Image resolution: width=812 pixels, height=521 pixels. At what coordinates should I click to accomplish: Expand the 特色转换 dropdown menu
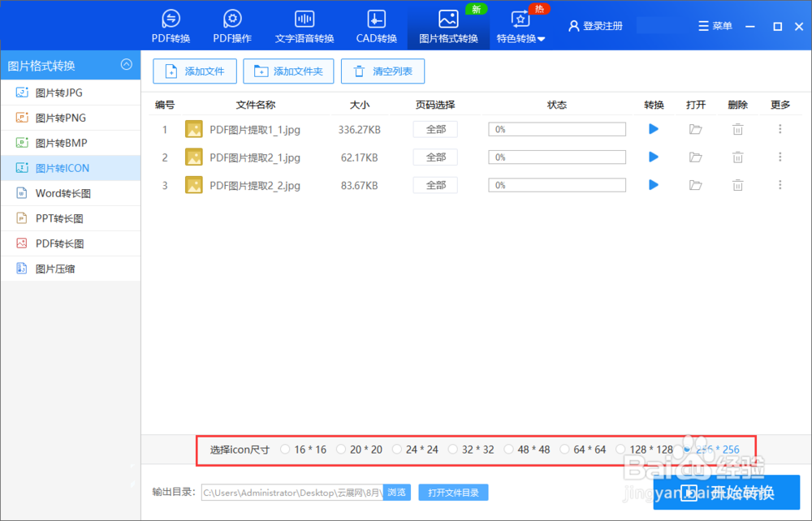click(x=520, y=27)
